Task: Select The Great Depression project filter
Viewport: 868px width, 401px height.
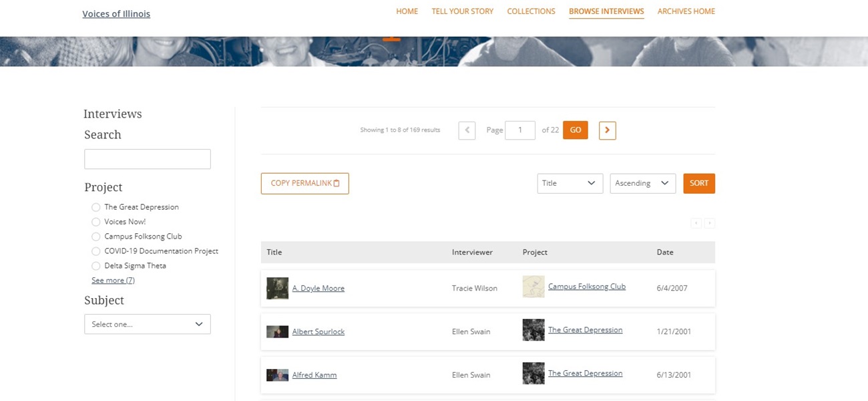Action: [x=96, y=207]
